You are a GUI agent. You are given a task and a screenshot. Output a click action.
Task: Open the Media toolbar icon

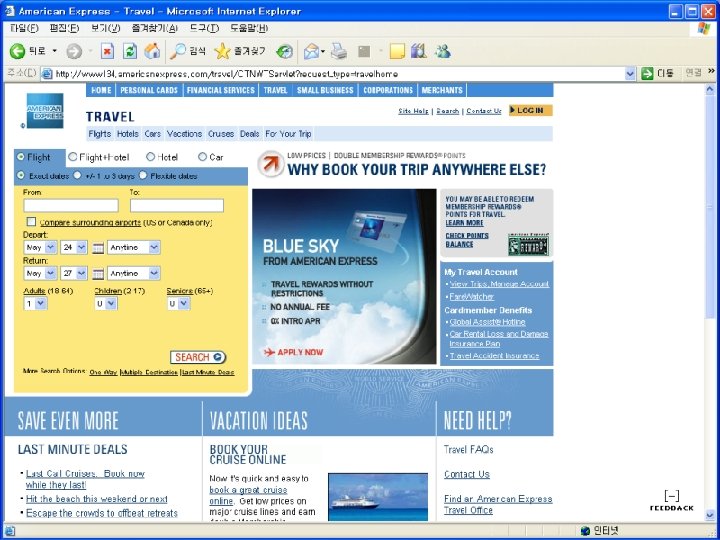pyautogui.click(x=284, y=51)
